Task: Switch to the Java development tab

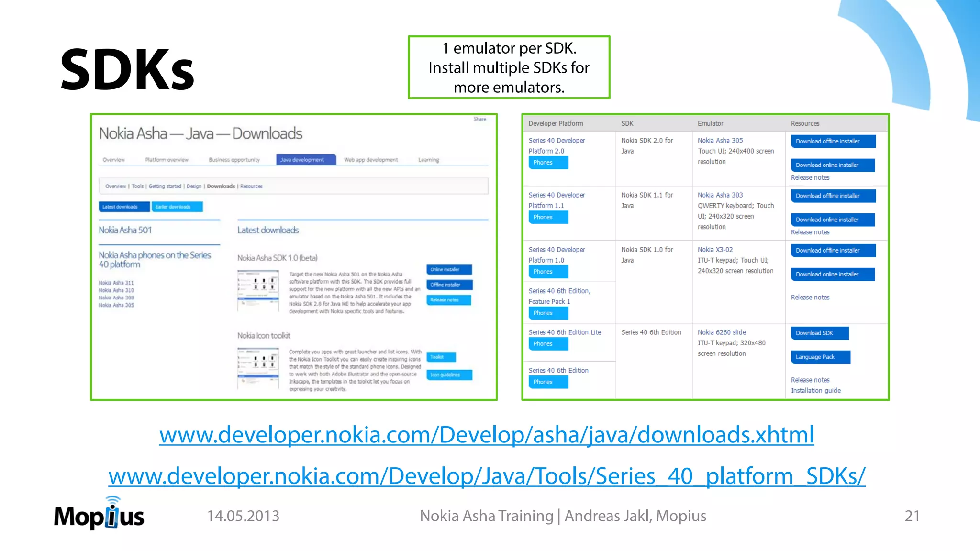Action: click(x=306, y=160)
